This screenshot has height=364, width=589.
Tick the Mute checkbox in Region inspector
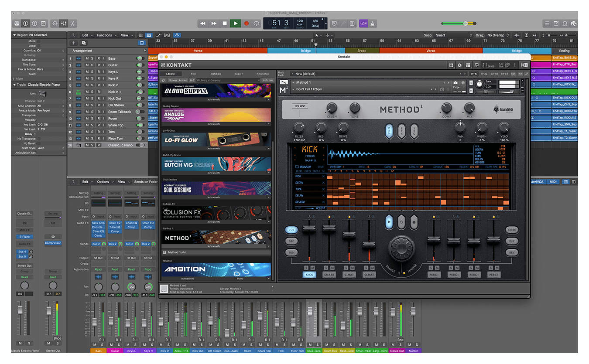point(38,41)
